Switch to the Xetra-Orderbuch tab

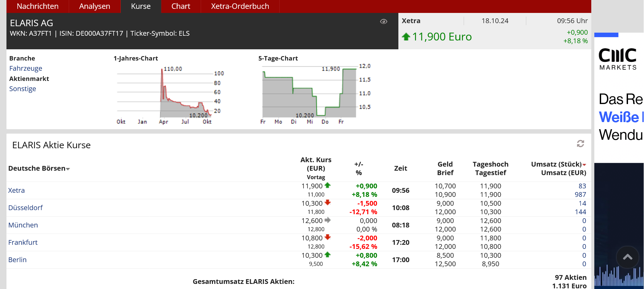[x=240, y=6]
